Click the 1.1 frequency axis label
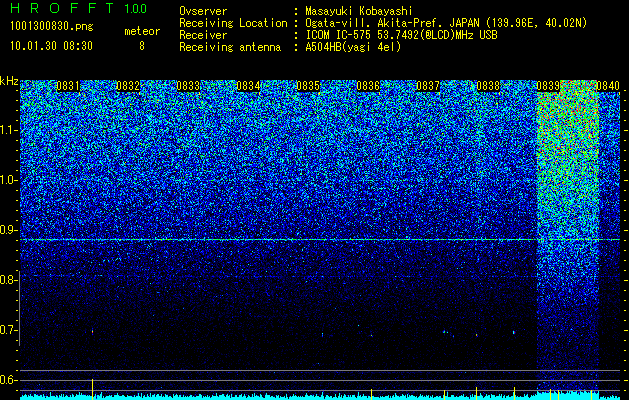 [x=7, y=130]
